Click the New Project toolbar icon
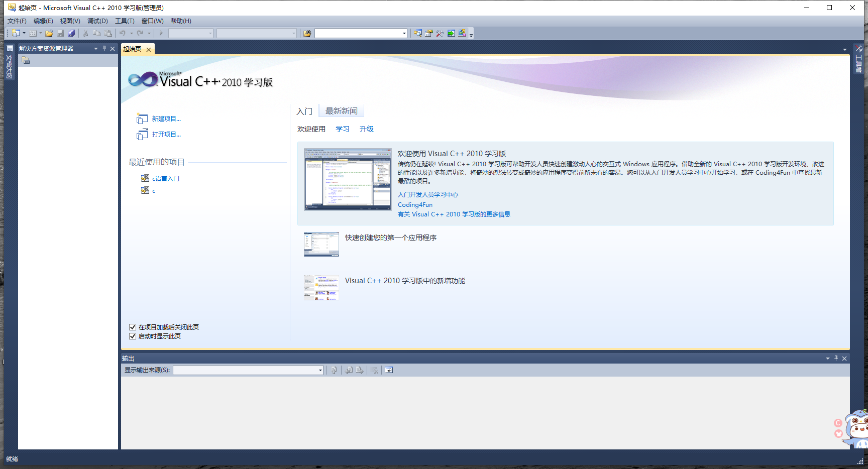The height and width of the screenshot is (469, 868). tap(16, 33)
